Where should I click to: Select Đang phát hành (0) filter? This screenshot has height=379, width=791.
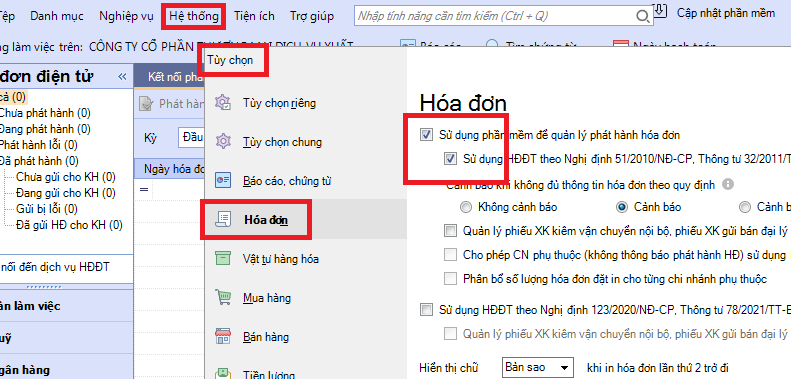pyautogui.click(x=44, y=129)
